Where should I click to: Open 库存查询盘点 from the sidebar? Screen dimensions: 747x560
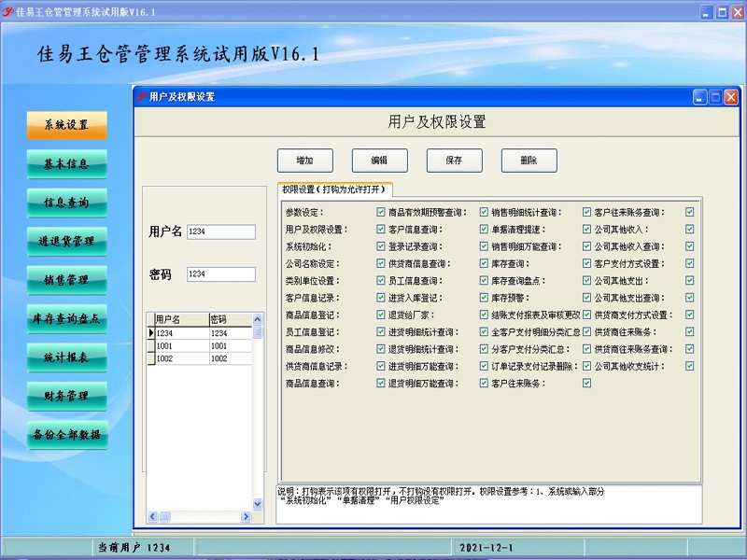[66, 318]
